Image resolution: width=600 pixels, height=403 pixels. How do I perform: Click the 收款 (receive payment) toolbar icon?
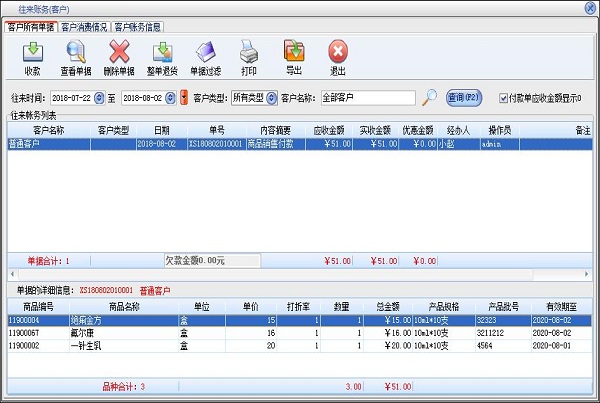[32, 56]
